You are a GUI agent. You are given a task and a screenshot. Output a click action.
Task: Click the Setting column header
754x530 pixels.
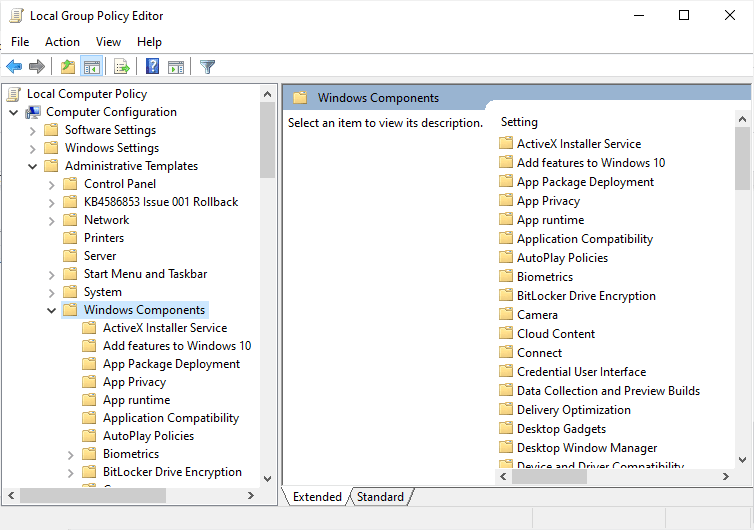(x=519, y=122)
